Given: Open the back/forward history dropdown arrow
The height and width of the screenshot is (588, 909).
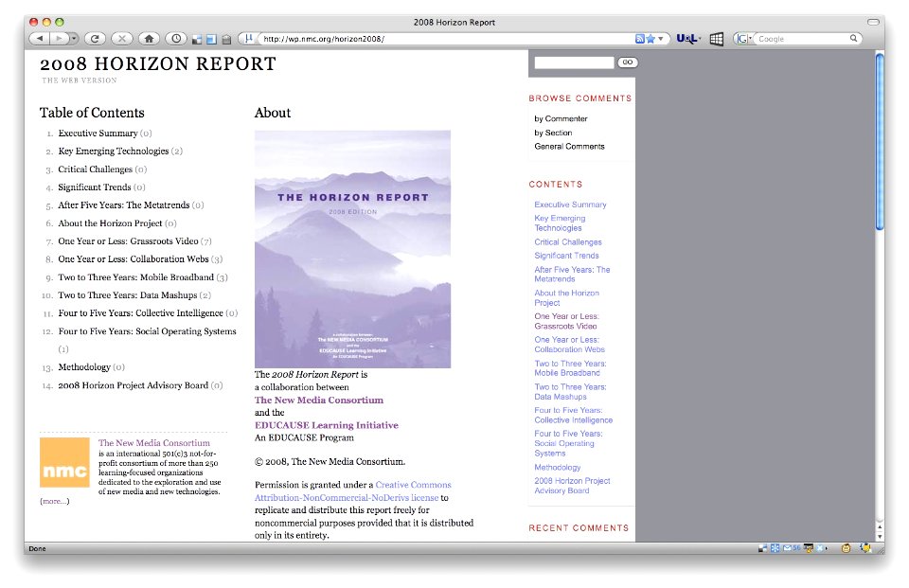Looking at the screenshot, I should click(x=74, y=39).
